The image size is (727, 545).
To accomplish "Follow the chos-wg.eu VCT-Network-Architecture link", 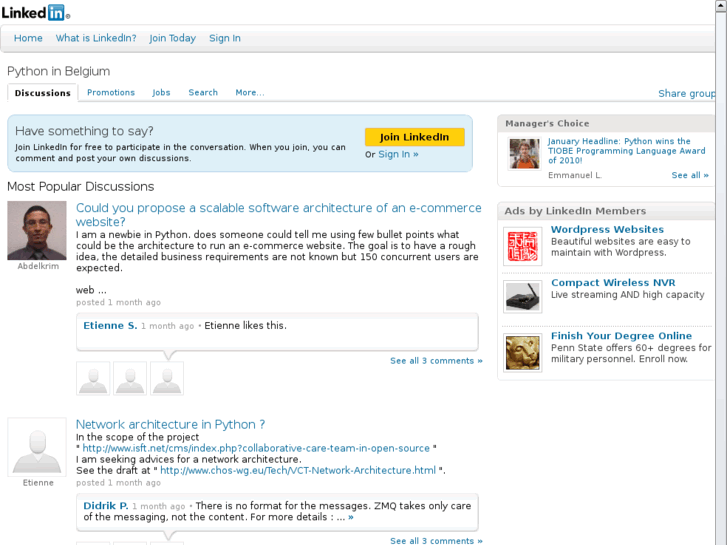I will pyautogui.click(x=298, y=470).
